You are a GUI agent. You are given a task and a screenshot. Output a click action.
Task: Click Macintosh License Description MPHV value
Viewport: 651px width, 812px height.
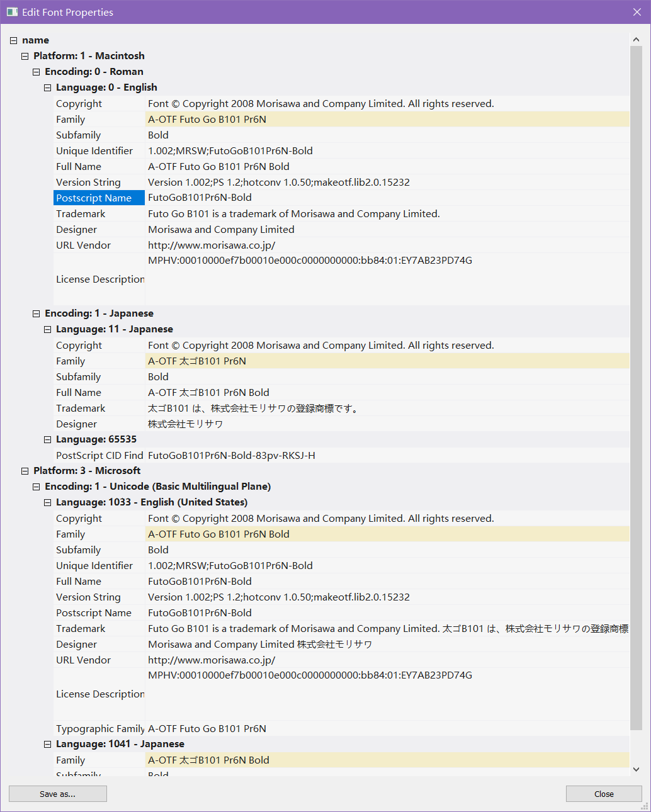point(387,279)
